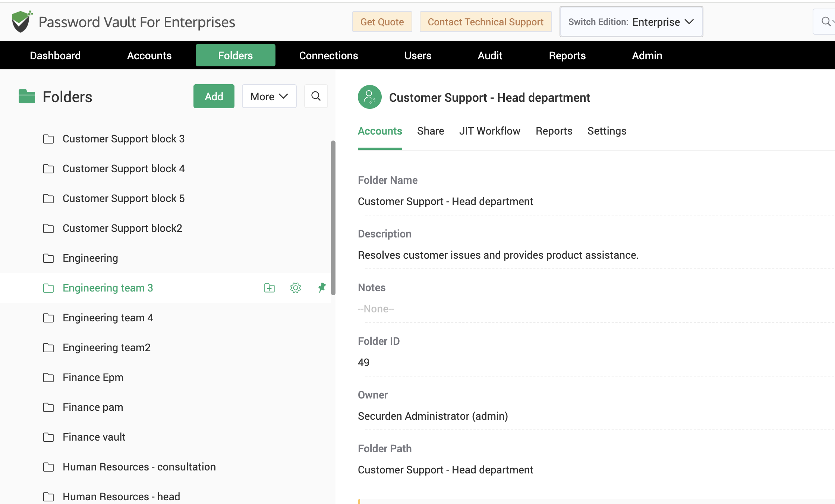This screenshot has width=835, height=504.
Task: Switch to the Share tab
Action: click(x=431, y=131)
